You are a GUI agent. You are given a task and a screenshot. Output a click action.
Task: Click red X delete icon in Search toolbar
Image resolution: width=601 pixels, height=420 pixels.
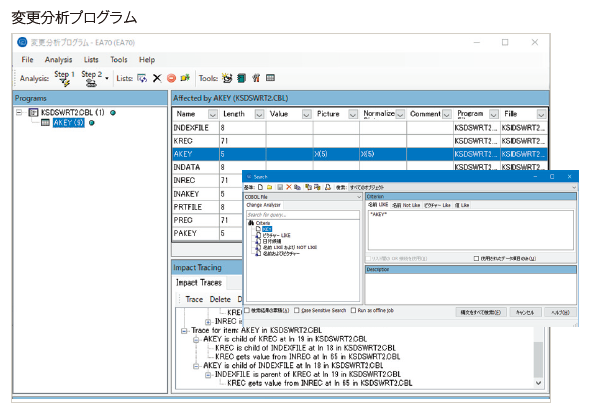point(289,187)
